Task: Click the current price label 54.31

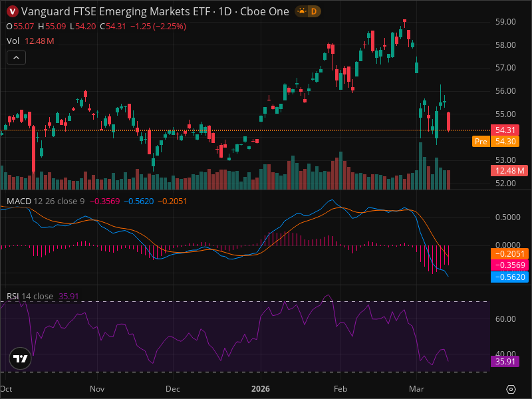Action: click(x=505, y=130)
